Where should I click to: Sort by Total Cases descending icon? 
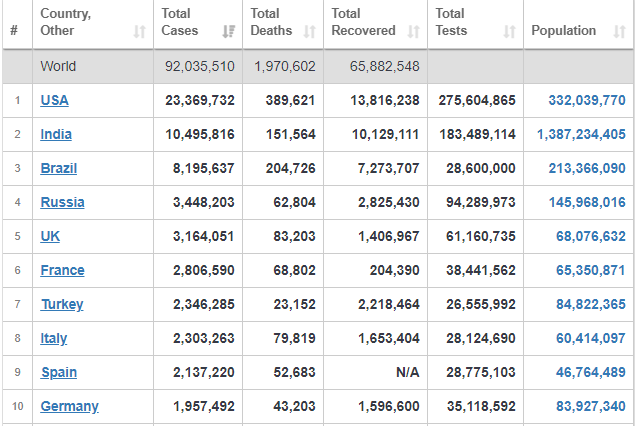point(229,31)
